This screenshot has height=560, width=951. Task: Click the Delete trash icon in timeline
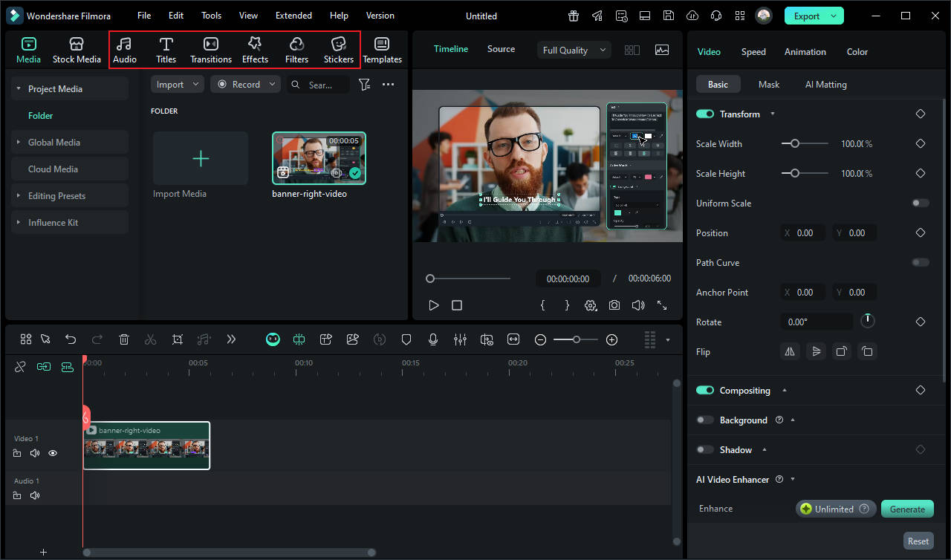coord(124,339)
